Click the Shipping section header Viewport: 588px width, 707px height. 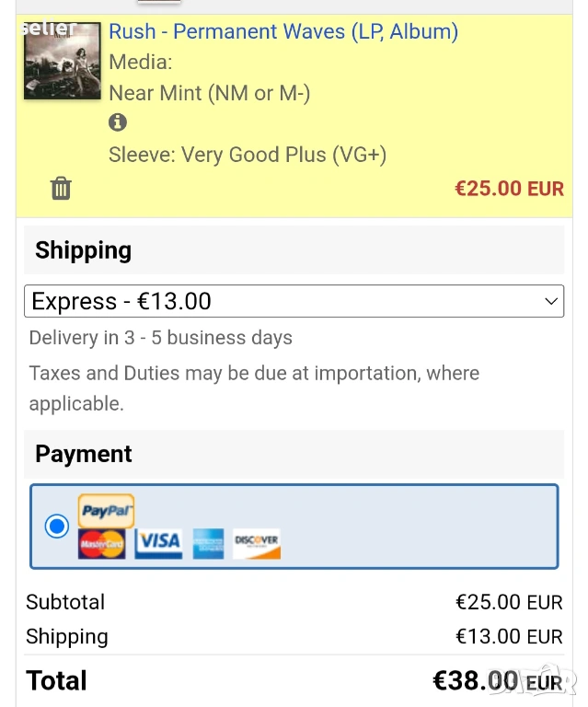coord(84,250)
